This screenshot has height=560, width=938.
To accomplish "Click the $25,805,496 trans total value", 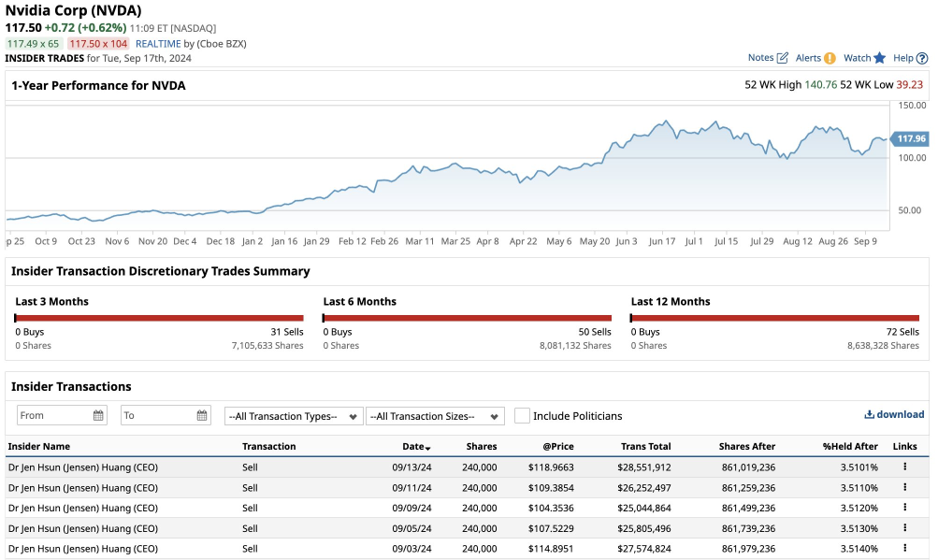I will (x=644, y=528).
